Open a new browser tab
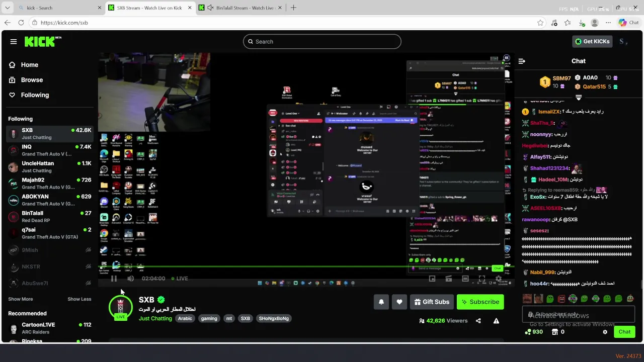The image size is (644, 362). (x=293, y=8)
